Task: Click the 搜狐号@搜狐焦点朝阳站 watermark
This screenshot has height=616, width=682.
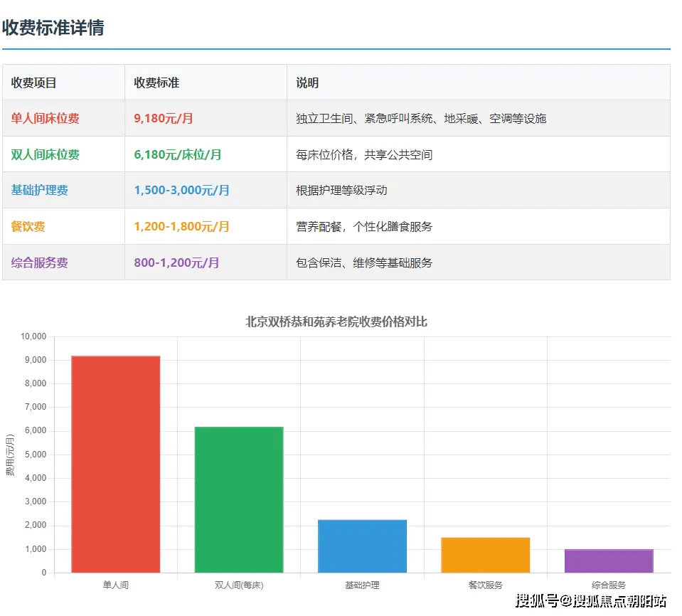Action: point(591,601)
